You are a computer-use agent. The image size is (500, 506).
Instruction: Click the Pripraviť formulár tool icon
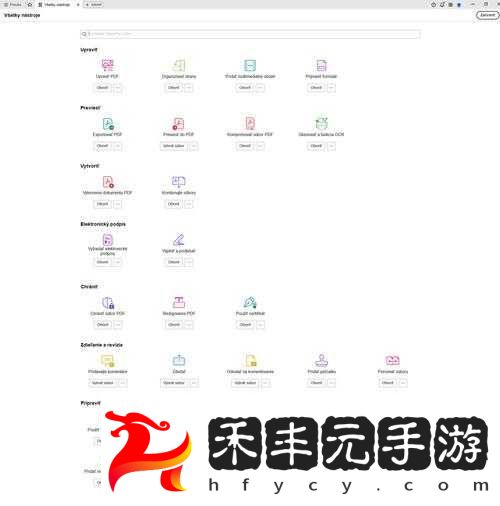click(x=321, y=65)
